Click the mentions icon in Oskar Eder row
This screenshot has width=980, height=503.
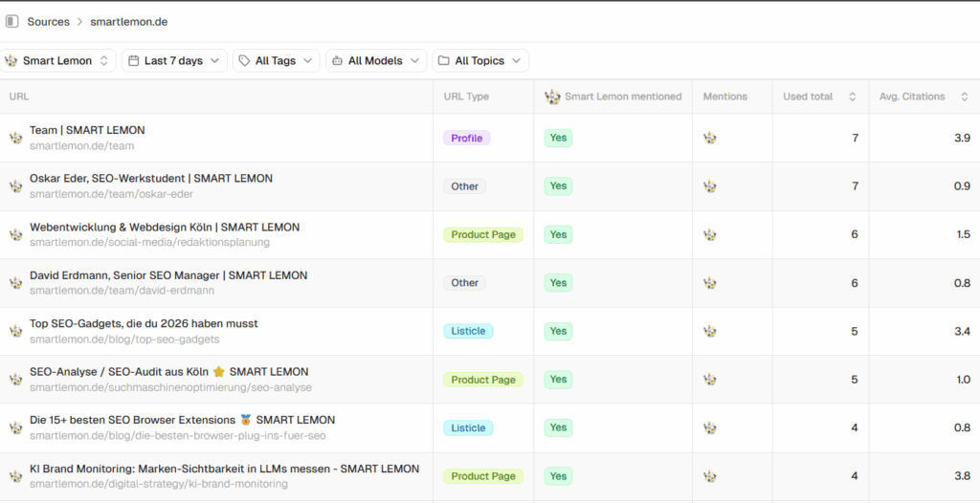click(x=709, y=186)
